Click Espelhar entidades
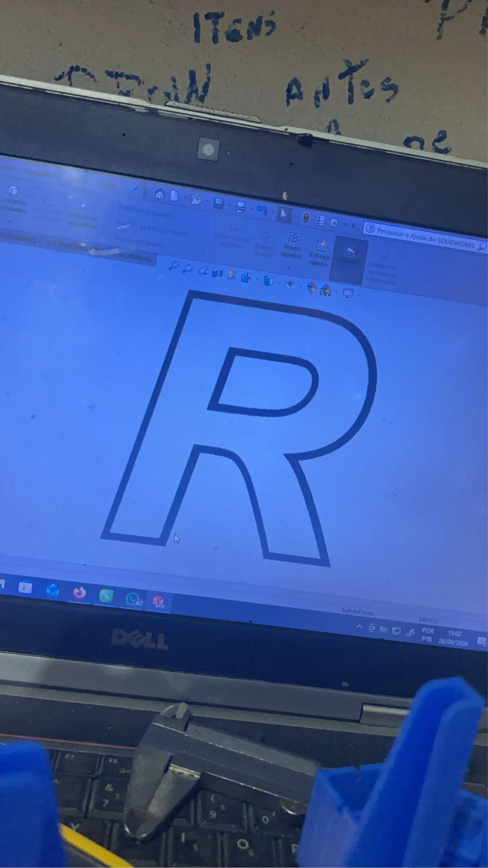This screenshot has height=868, width=488. (146, 212)
